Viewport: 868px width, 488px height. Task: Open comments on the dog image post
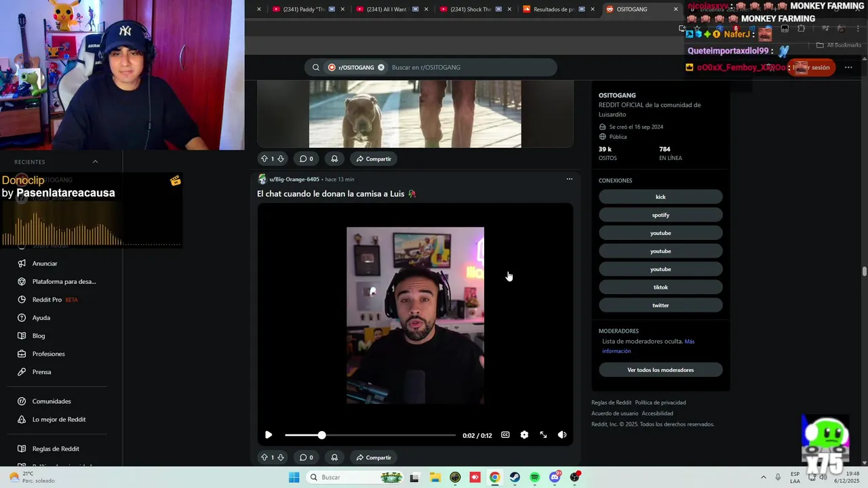307,159
